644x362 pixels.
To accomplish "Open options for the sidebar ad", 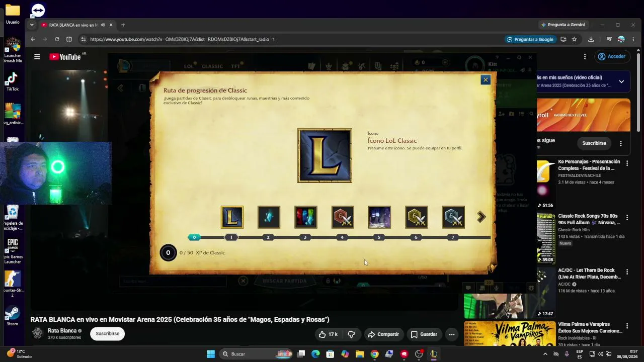I will click(621, 143).
